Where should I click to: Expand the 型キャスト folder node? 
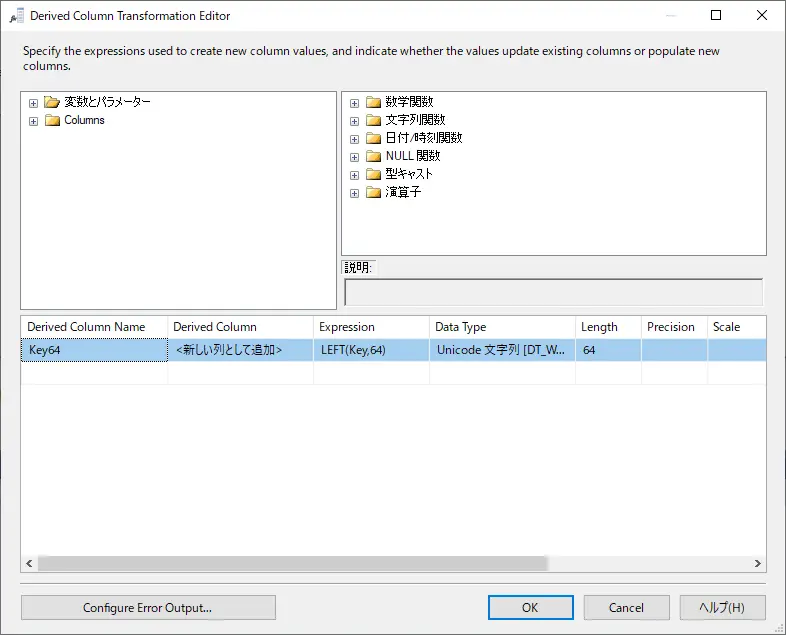354,175
